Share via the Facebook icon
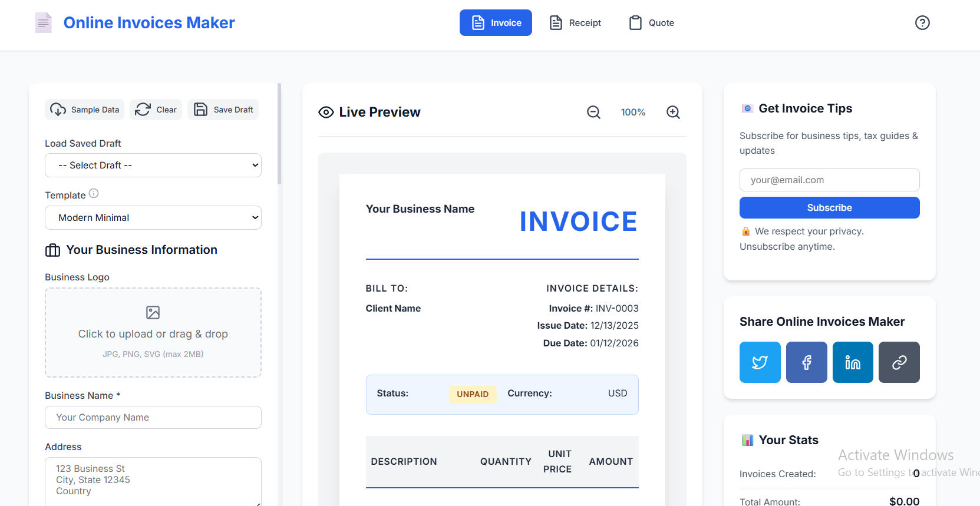 pos(807,362)
